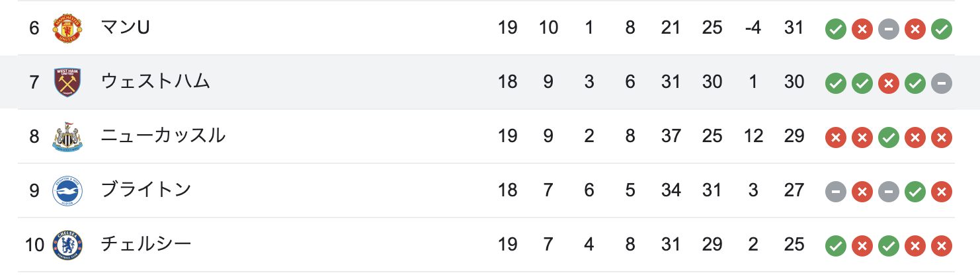Open the マンU team link

[125, 28]
